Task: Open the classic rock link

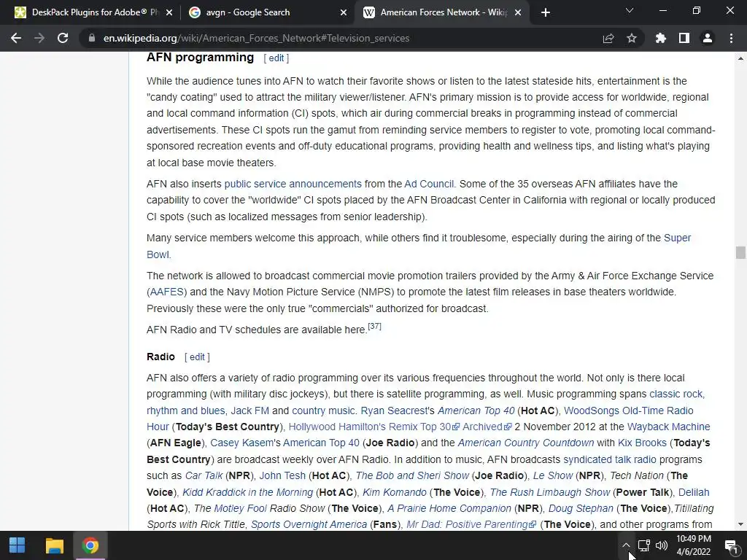Action: [676, 394]
